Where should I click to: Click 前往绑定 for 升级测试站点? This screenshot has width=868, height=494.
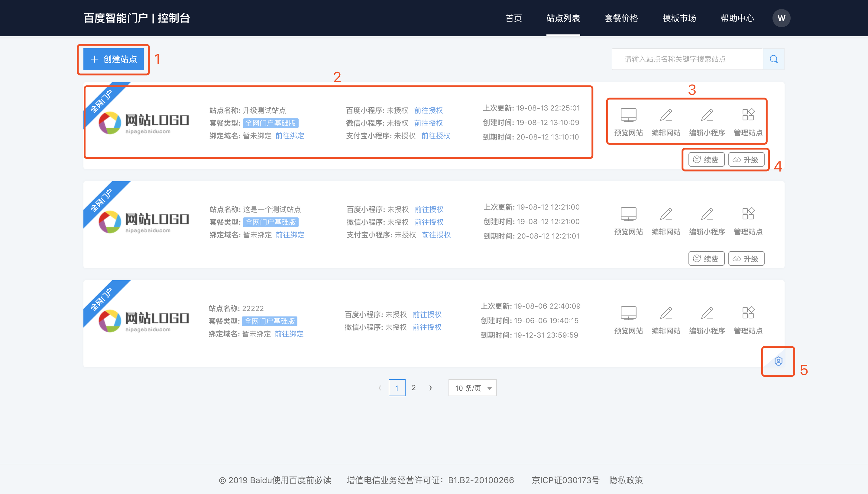point(289,136)
